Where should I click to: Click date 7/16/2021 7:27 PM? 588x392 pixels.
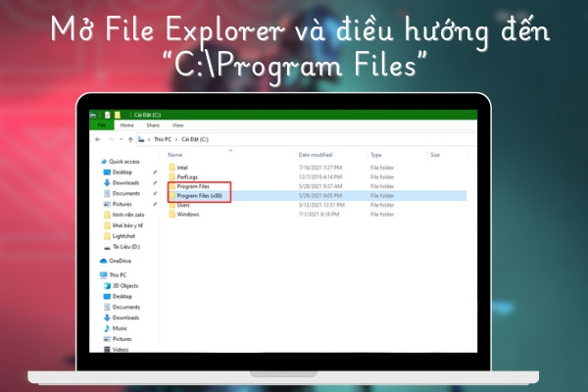[320, 168]
